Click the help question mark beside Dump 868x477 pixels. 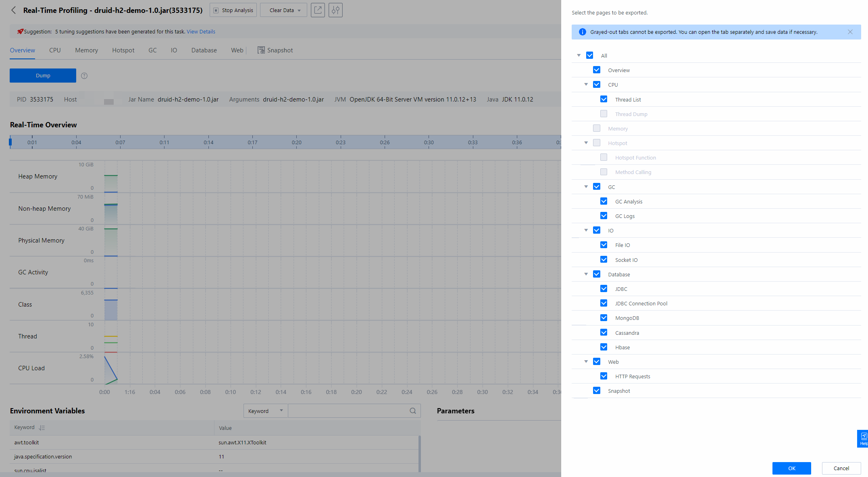[84, 76]
